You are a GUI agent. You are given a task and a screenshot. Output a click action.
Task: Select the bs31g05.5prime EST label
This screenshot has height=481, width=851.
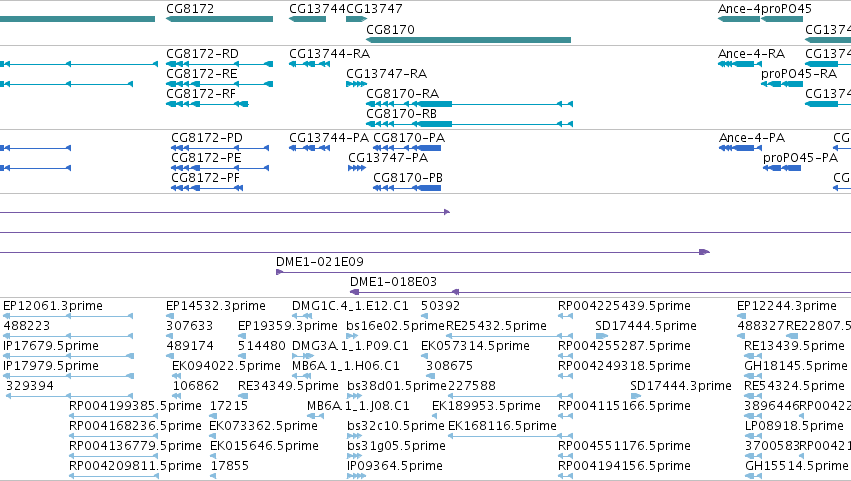coord(396,446)
